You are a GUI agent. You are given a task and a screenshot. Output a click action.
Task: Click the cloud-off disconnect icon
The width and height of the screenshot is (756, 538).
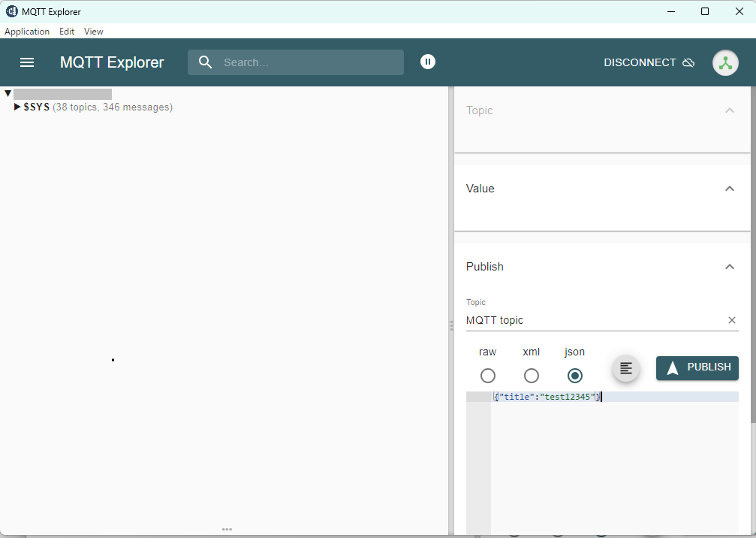point(688,62)
